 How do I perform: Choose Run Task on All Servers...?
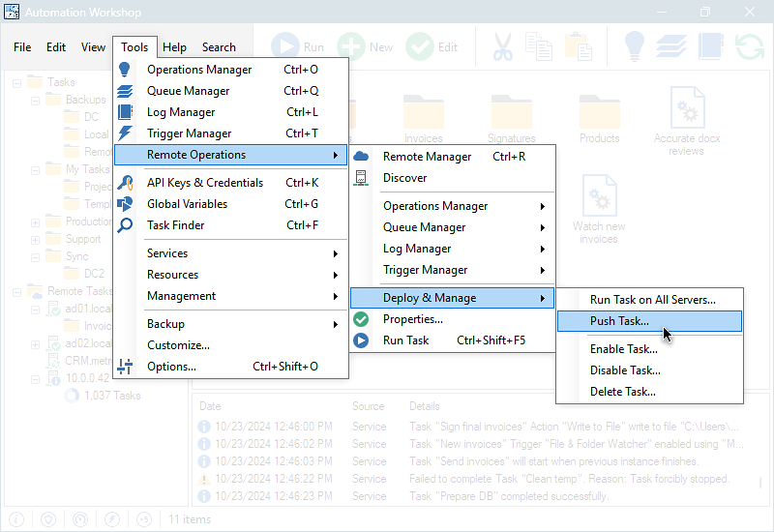(649, 300)
